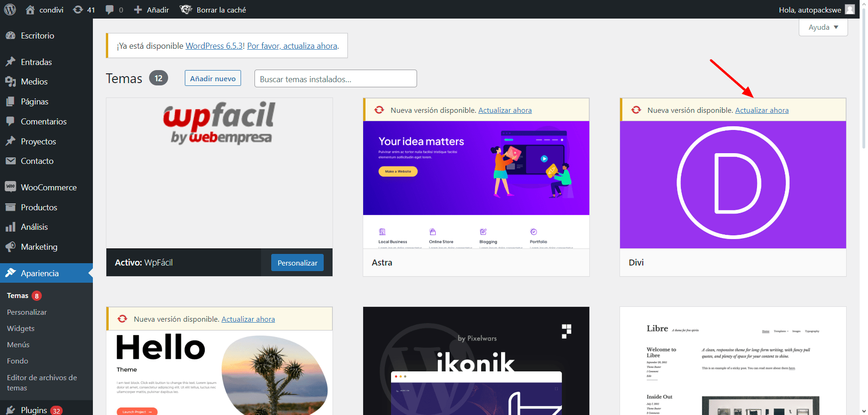
Task: Open the user avatar beside autopackswe
Action: (850, 9)
